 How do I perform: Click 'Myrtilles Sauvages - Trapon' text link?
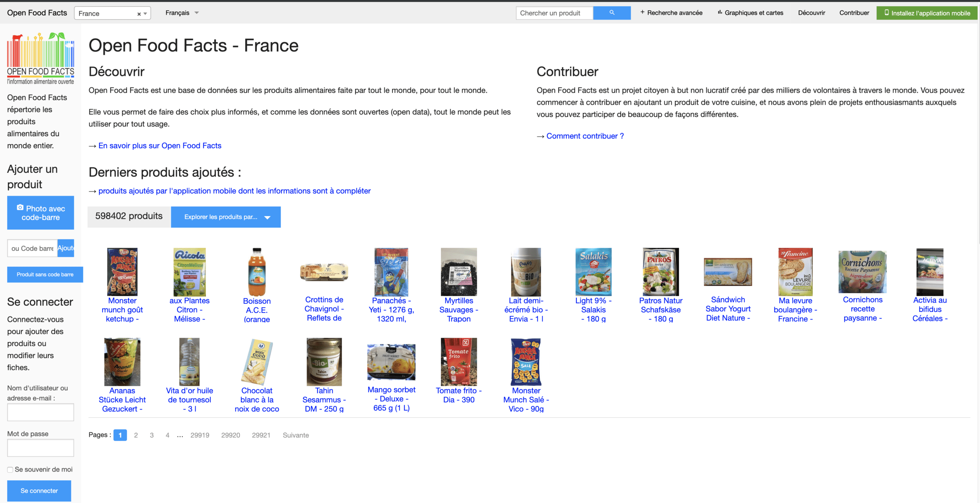coord(459,310)
